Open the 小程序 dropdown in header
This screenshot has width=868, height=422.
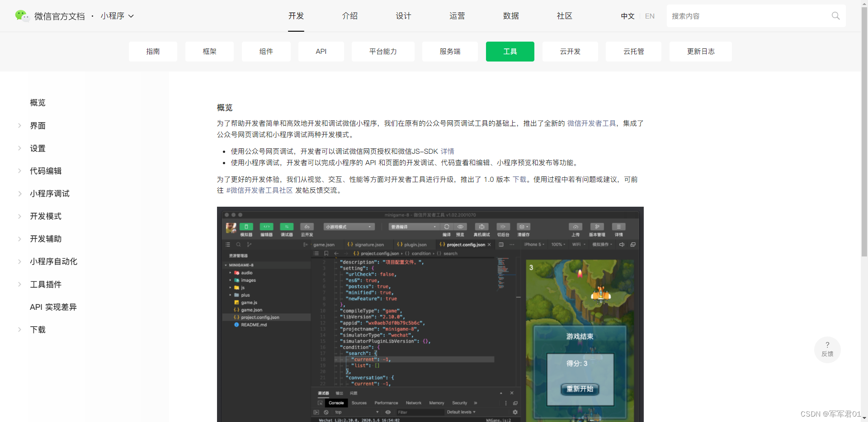(x=117, y=16)
